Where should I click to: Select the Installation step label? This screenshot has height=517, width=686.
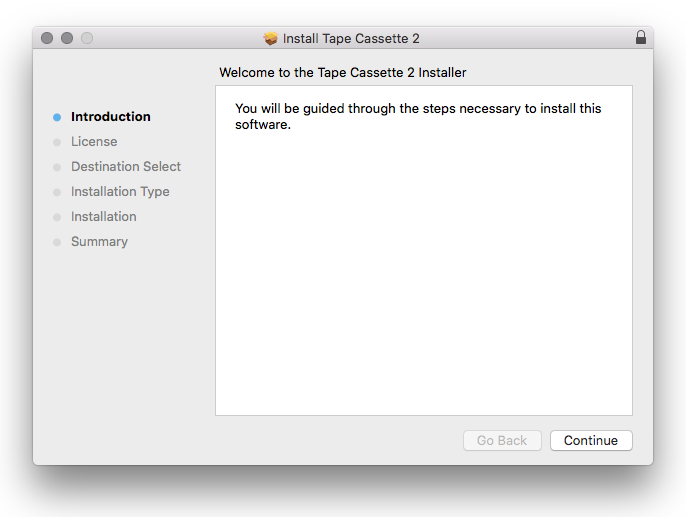(104, 217)
